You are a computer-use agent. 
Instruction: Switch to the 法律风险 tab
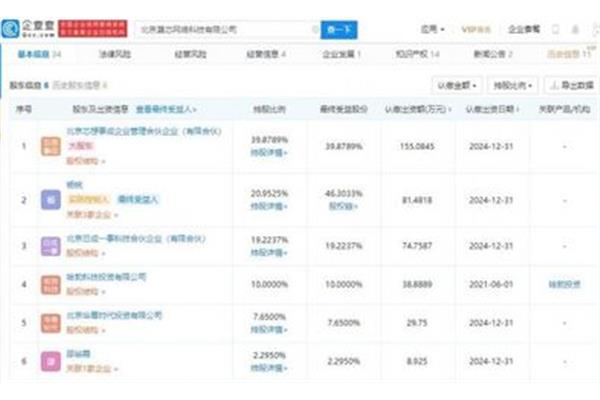[115, 54]
